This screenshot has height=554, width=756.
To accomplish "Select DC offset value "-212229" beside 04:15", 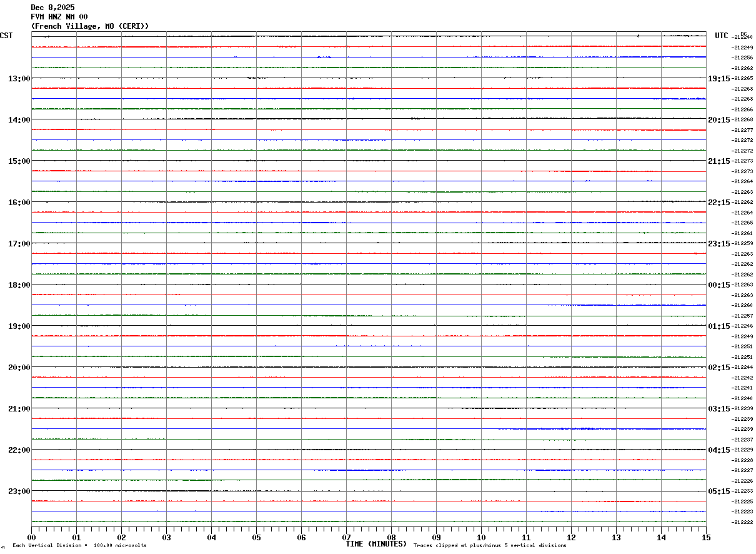I will 742,450.
